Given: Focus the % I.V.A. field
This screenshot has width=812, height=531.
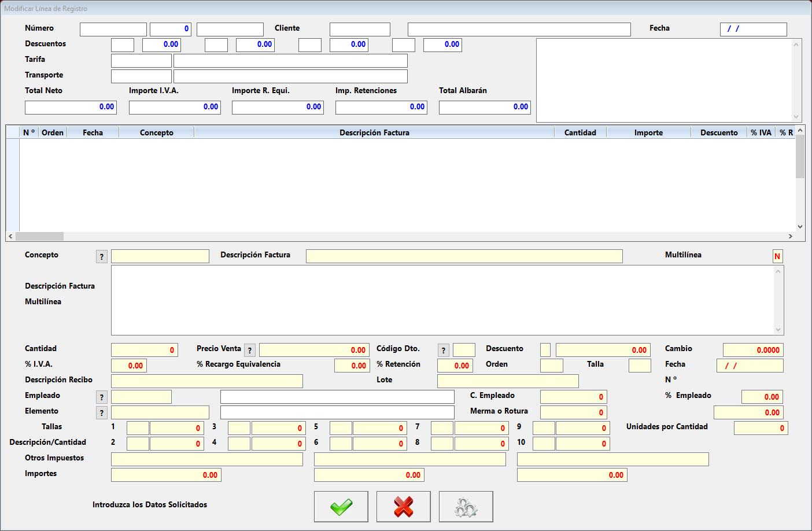Looking at the screenshot, I should [x=129, y=366].
